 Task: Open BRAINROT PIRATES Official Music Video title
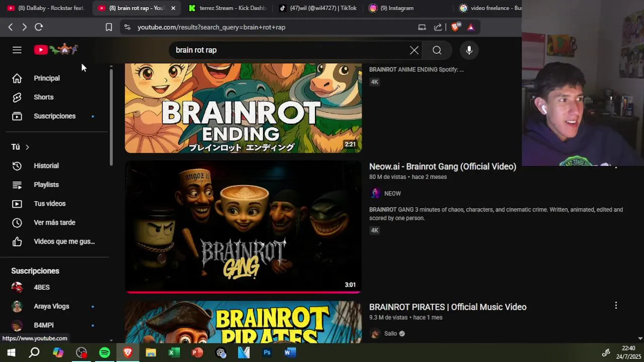coord(448,307)
